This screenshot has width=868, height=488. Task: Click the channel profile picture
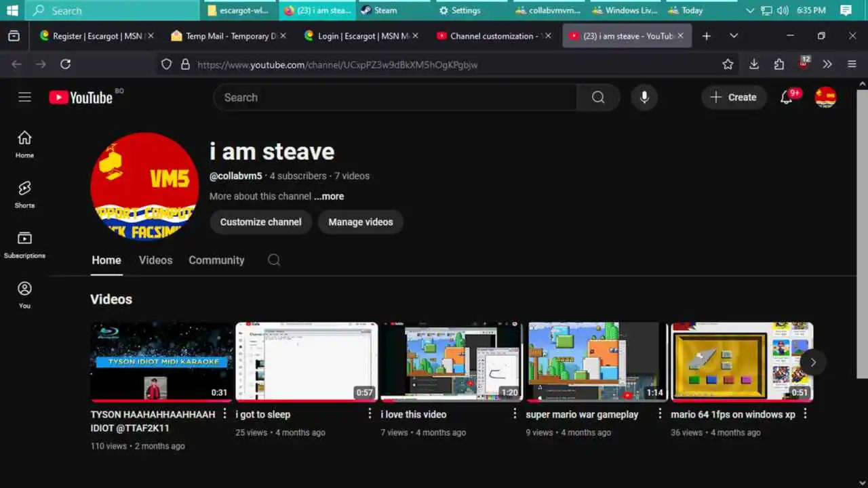pos(144,186)
